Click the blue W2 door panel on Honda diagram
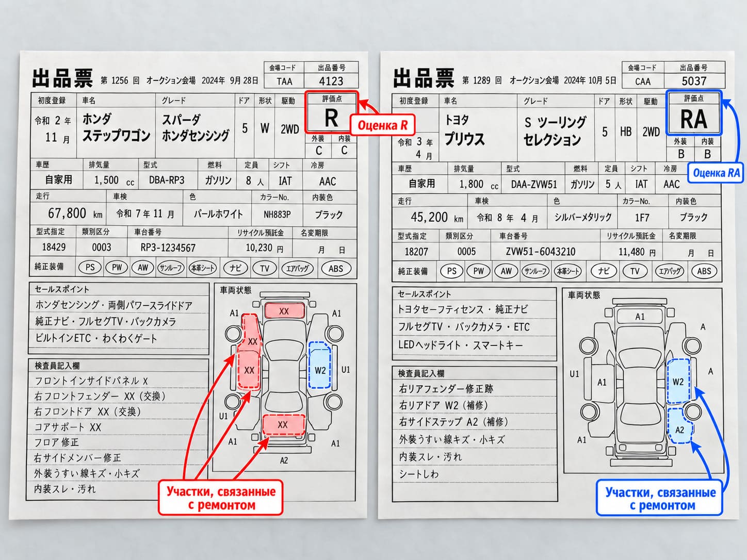The height and width of the screenshot is (560, 747). (x=319, y=366)
